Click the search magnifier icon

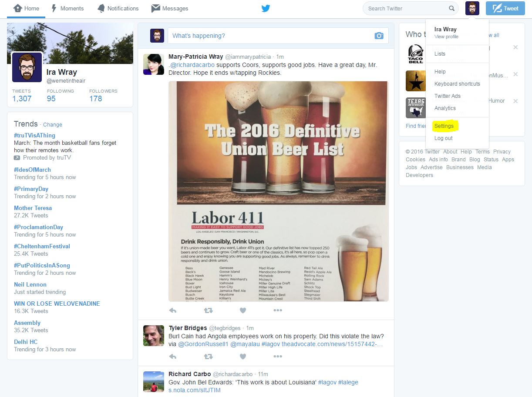click(451, 8)
